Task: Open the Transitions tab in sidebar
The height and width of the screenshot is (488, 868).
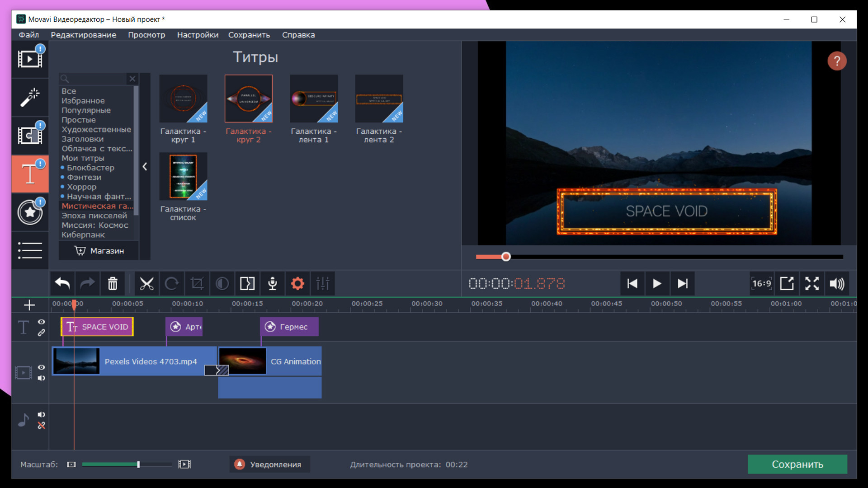Action: (x=30, y=135)
